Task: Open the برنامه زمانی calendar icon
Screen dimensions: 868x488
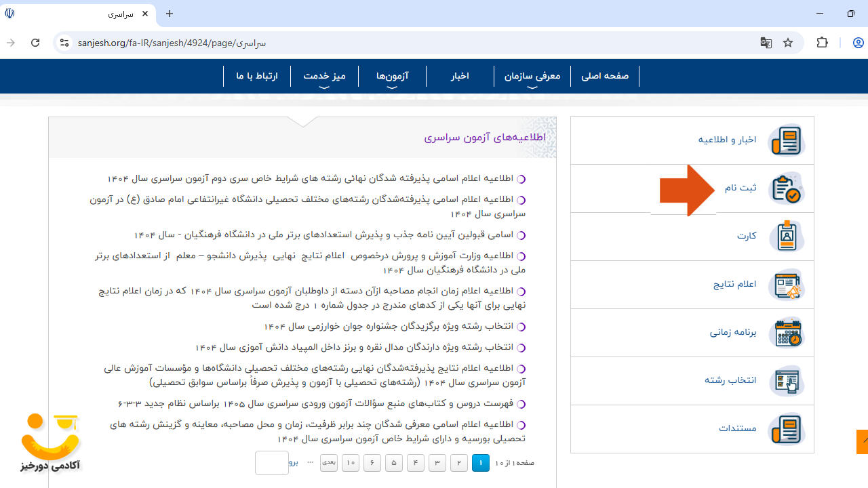Action: 787,333
